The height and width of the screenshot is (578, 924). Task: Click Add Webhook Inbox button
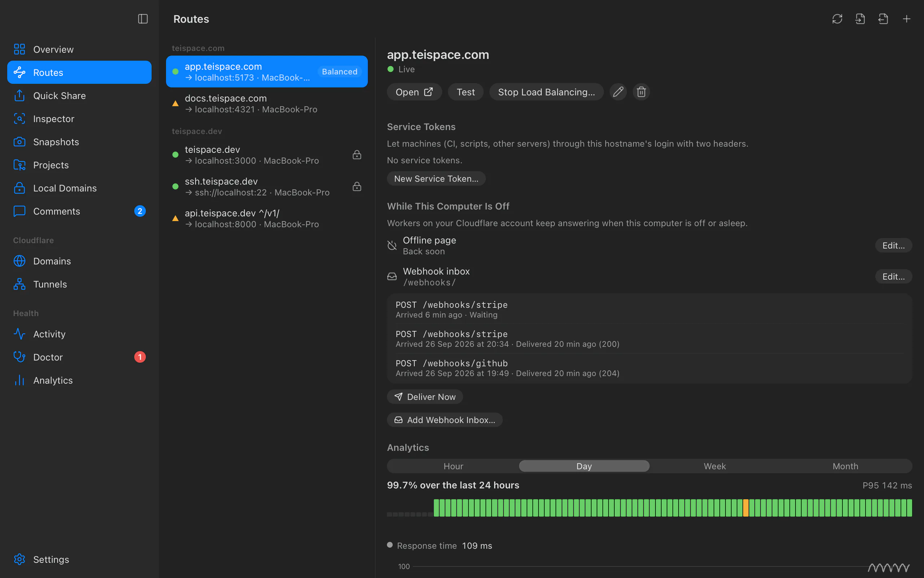coord(445,420)
